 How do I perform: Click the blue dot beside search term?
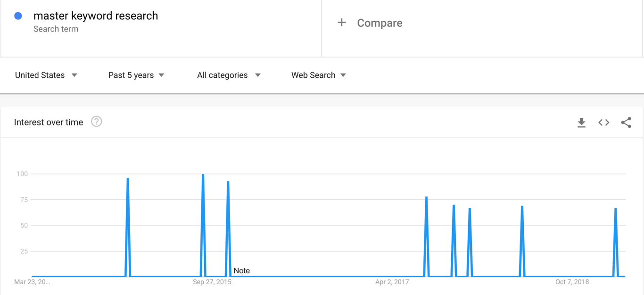18,16
